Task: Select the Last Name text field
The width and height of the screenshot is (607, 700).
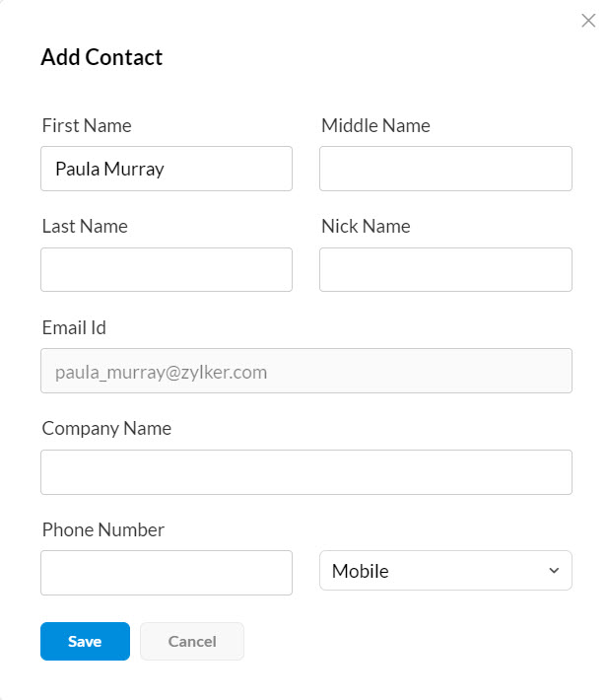Action: (x=167, y=269)
